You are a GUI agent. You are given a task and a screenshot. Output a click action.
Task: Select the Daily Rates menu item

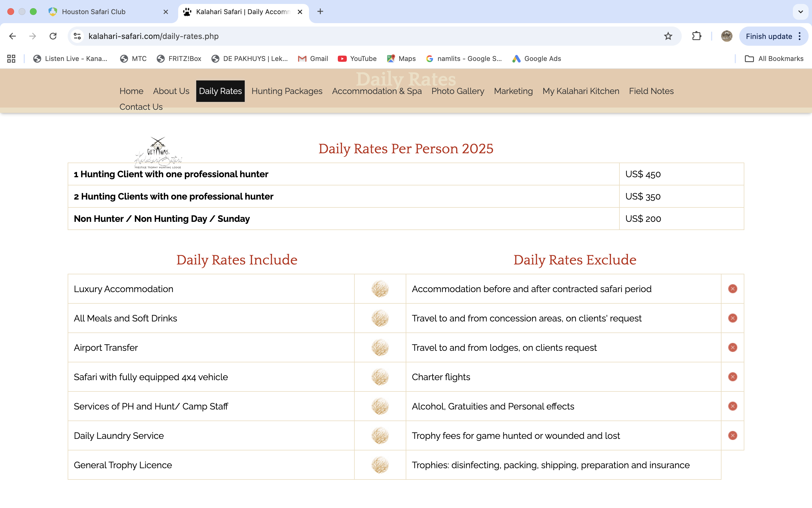pos(220,91)
